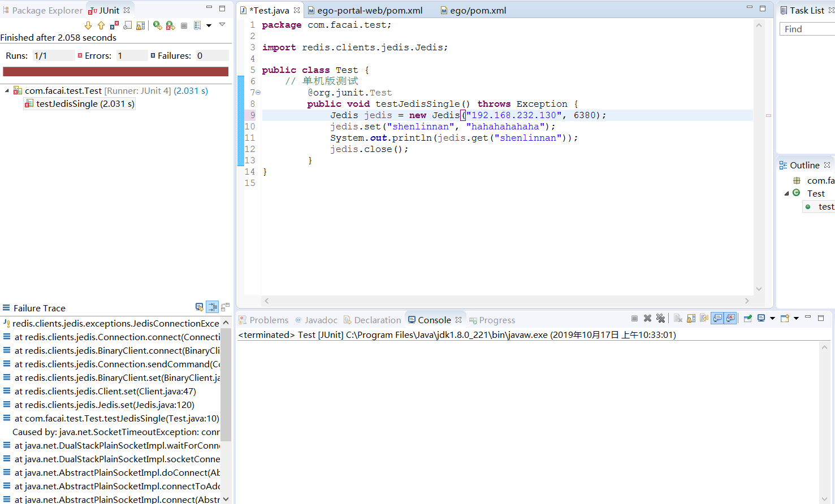This screenshot has width=835, height=504.
Task: Switch to Declaration tab
Action: click(373, 320)
